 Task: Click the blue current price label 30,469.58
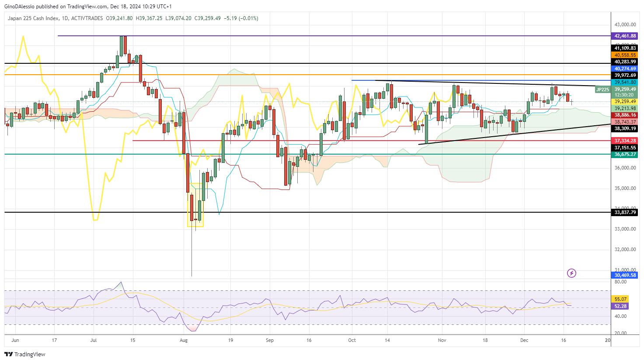click(624, 275)
